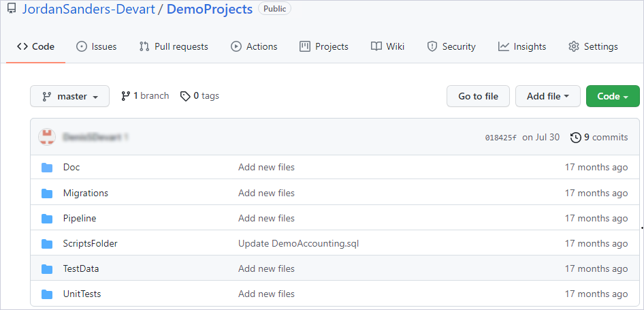Go to the Actions tab
644x310 pixels.
coord(254,46)
